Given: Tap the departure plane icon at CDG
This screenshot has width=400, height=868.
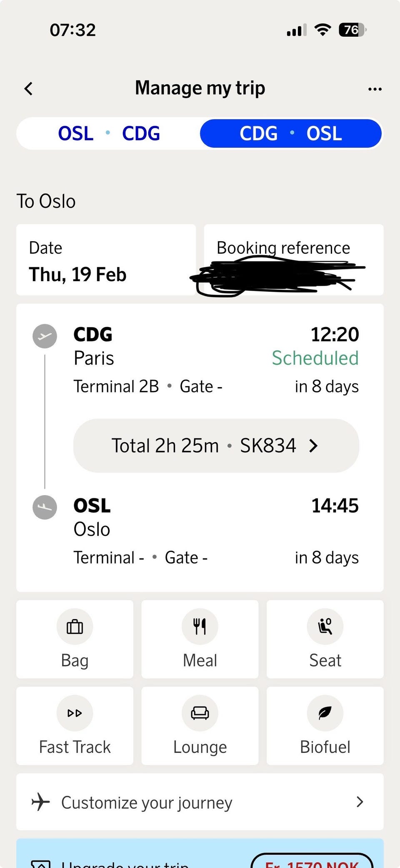Looking at the screenshot, I should coord(45,336).
